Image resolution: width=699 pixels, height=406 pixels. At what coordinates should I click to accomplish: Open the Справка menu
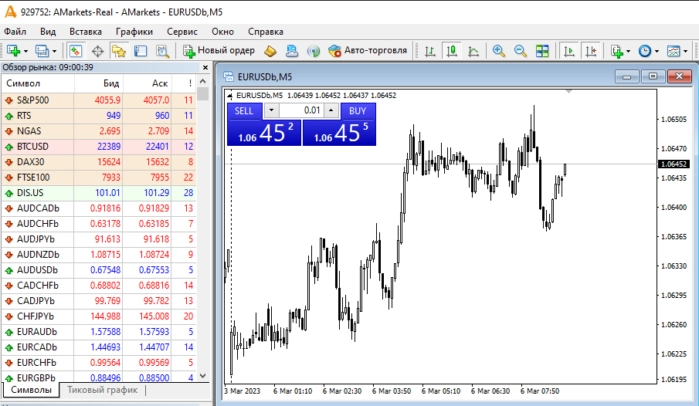(x=266, y=32)
